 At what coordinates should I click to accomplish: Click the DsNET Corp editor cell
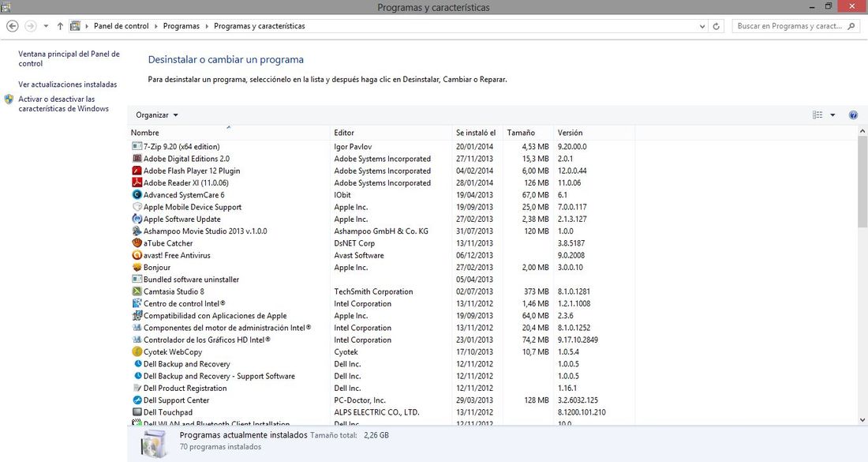354,243
